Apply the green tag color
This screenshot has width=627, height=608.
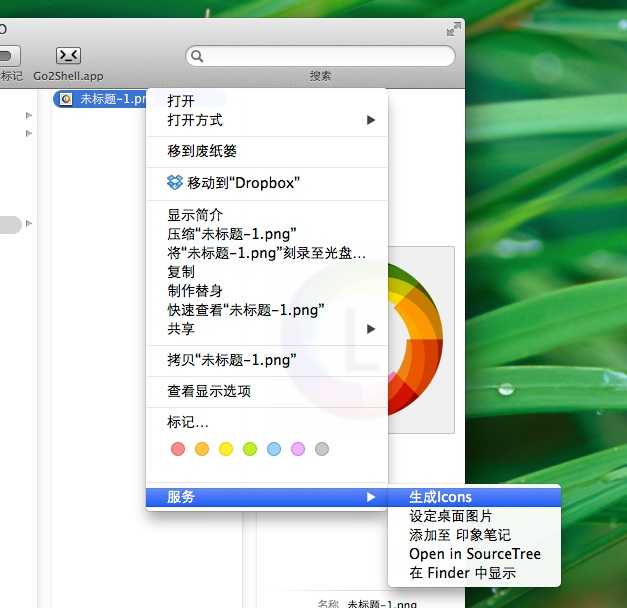click(250, 449)
